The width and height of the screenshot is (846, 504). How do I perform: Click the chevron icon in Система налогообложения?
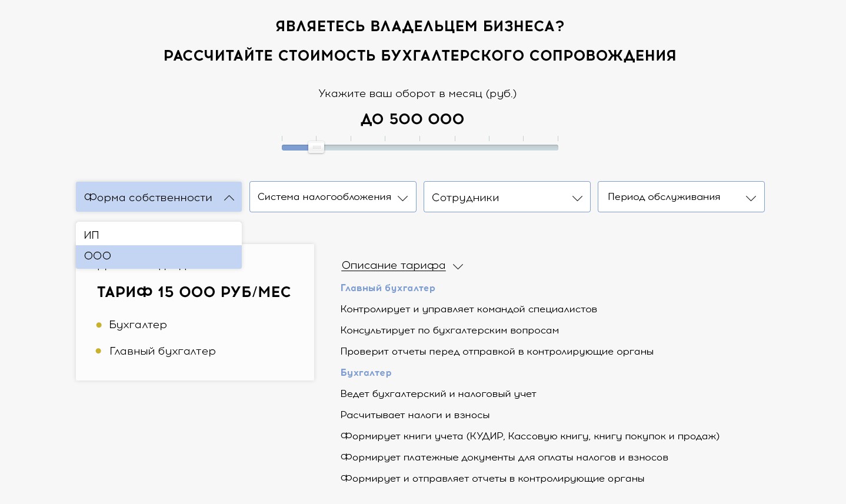click(402, 198)
